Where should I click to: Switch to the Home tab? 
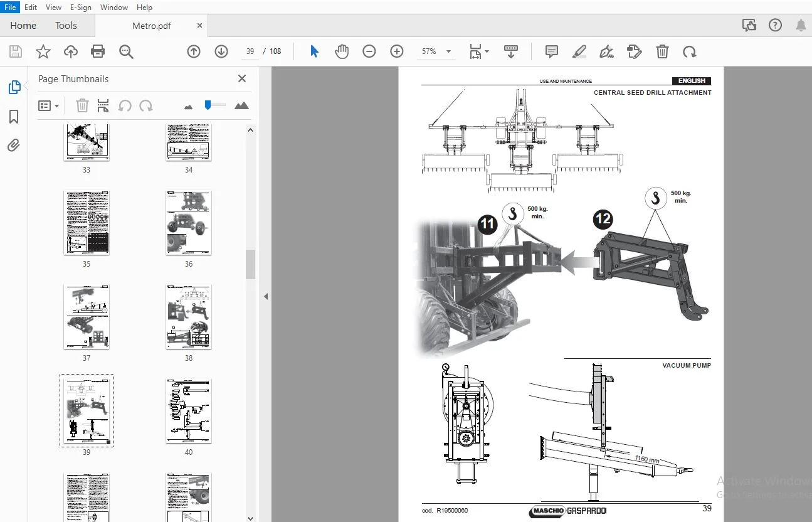point(23,26)
